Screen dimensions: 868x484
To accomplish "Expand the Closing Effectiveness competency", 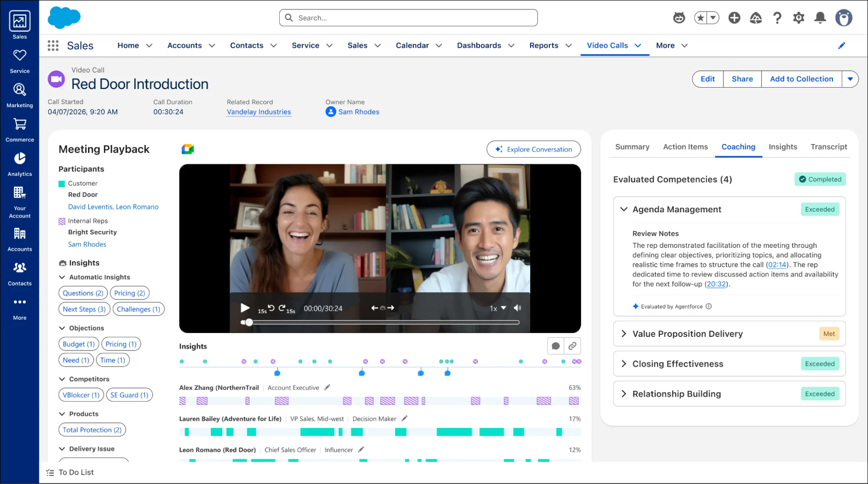I will point(624,363).
